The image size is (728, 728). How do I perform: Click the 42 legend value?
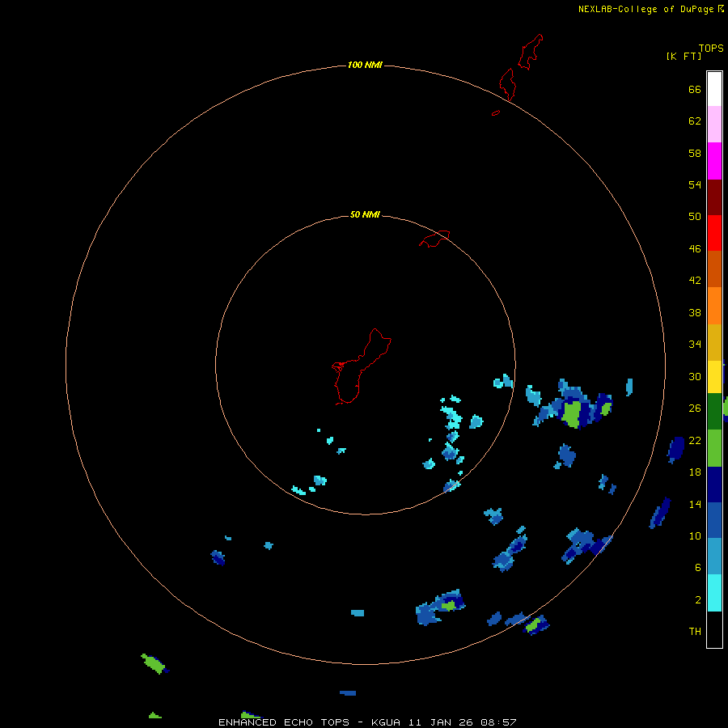pos(695,280)
